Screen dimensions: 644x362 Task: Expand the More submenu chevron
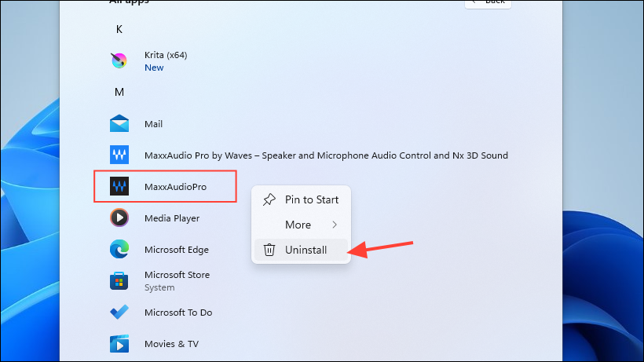click(x=335, y=225)
